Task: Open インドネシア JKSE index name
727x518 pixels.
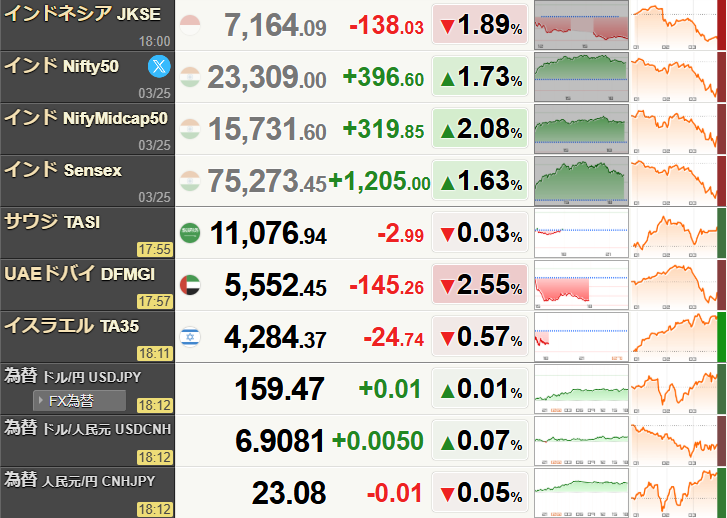Action: pos(83,14)
